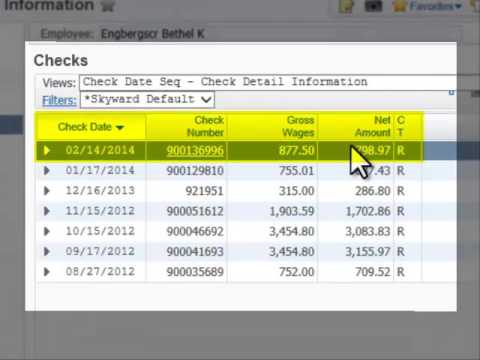Select check number 900051612 cell
480x360 pixels.
[195, 211]
